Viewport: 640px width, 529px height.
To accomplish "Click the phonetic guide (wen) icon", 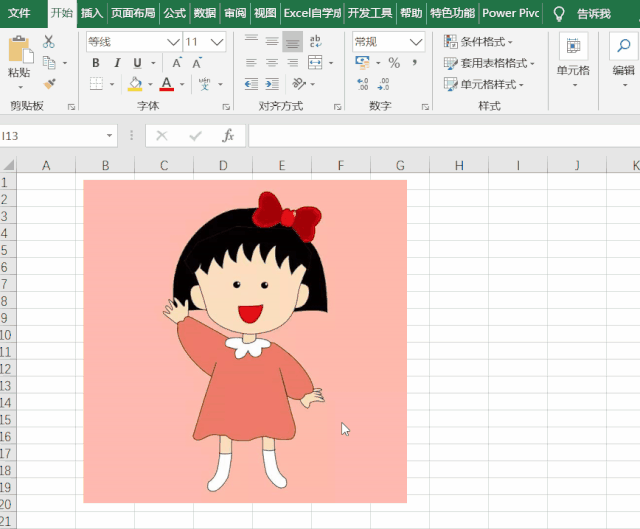I will 204,84.
